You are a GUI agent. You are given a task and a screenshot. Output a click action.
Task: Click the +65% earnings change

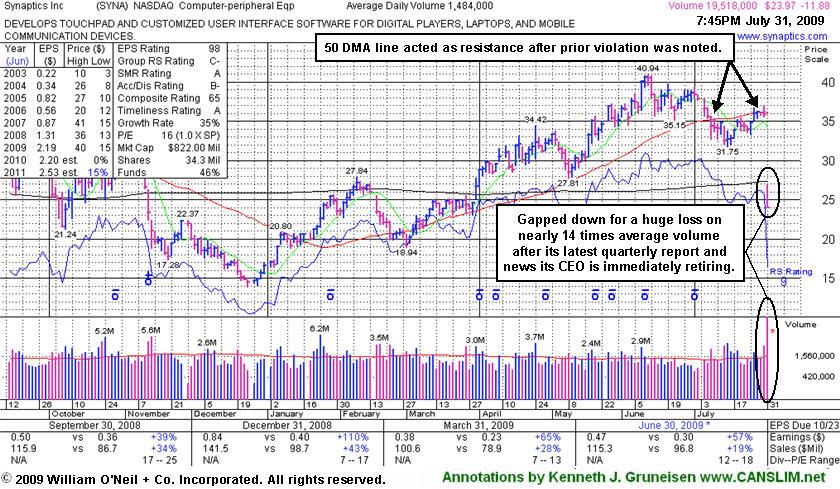click(547, 437)
